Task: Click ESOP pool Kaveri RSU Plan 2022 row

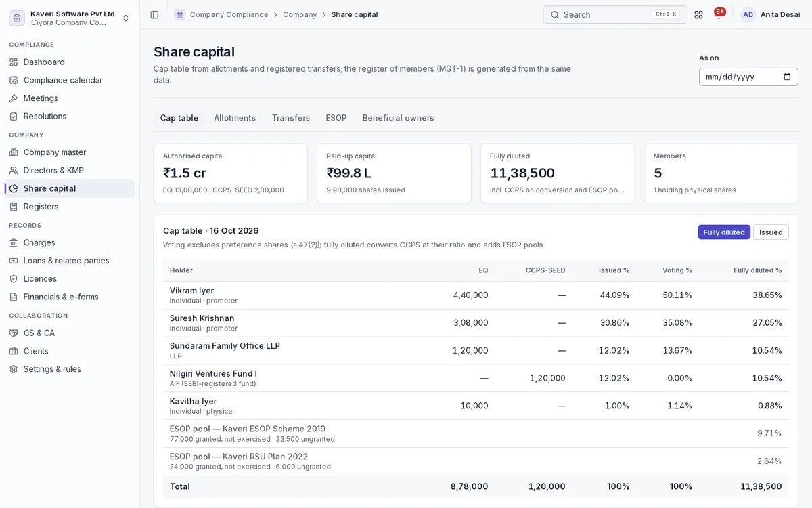Action: pos(476,461)
